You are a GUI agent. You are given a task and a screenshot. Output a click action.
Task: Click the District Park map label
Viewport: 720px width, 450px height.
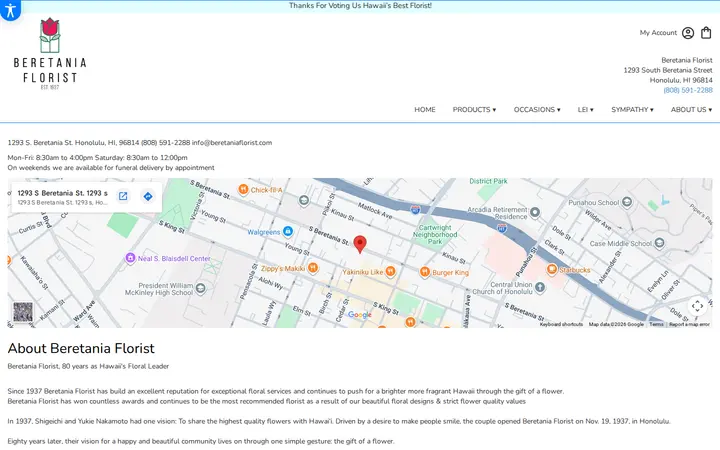click(x=488, y=181)
